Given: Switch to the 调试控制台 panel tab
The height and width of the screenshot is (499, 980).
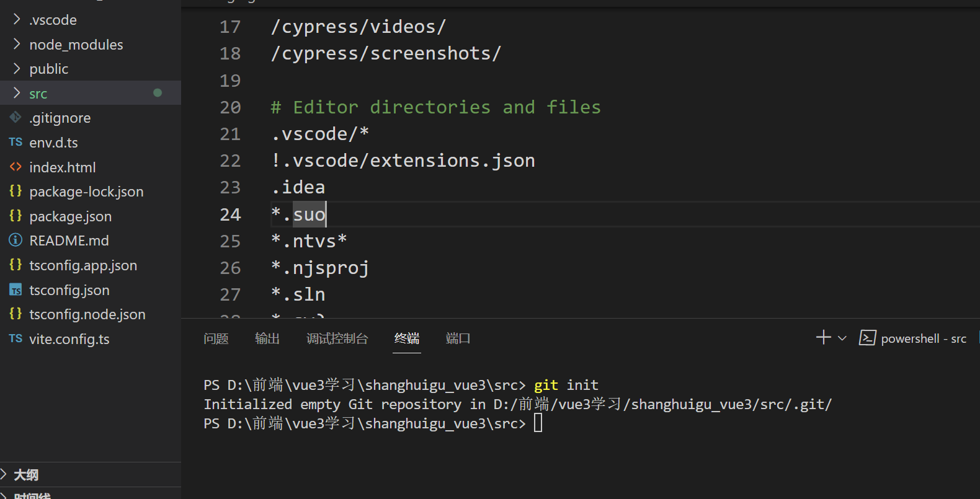Looking at the screenshot, I should point(337,338).
